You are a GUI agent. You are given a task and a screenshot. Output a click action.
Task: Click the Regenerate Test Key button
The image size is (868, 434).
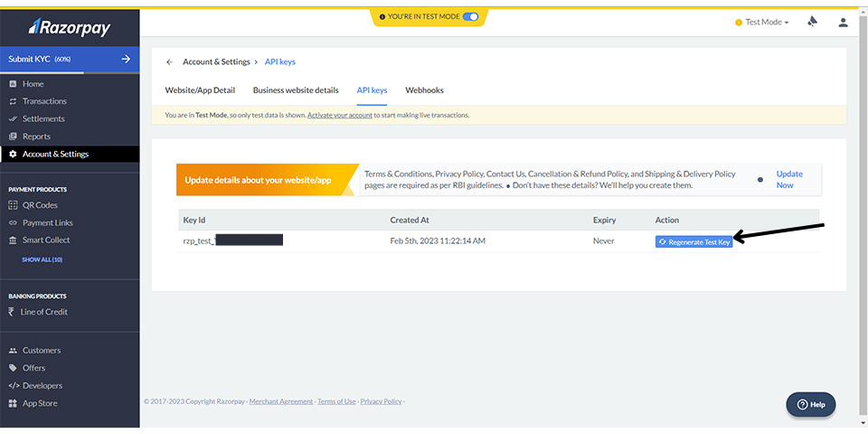[693, 241]
